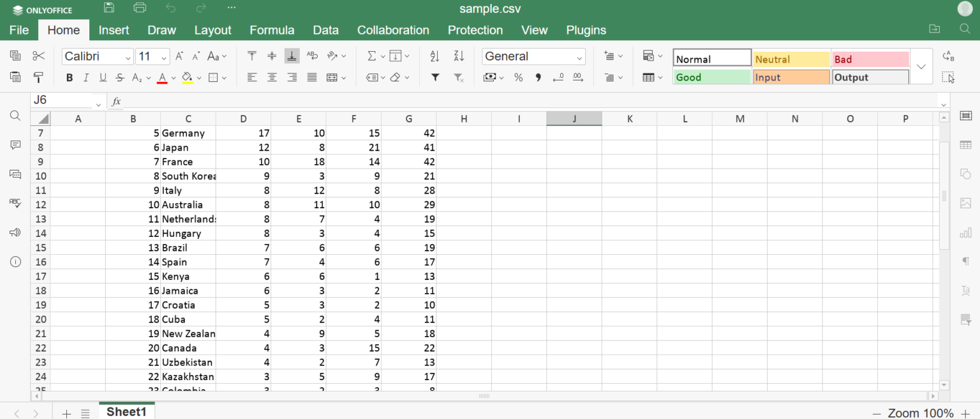The height and width of the screenshot is (419, 980).
Task: Toggle Align Bottom vertical alignment
Action: tap(292, 56)
